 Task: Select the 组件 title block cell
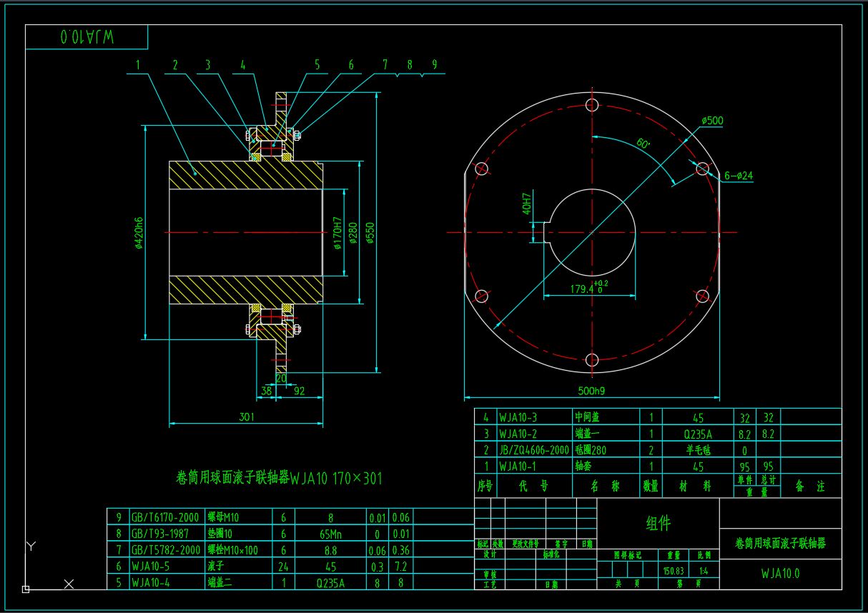click(658, 524)
